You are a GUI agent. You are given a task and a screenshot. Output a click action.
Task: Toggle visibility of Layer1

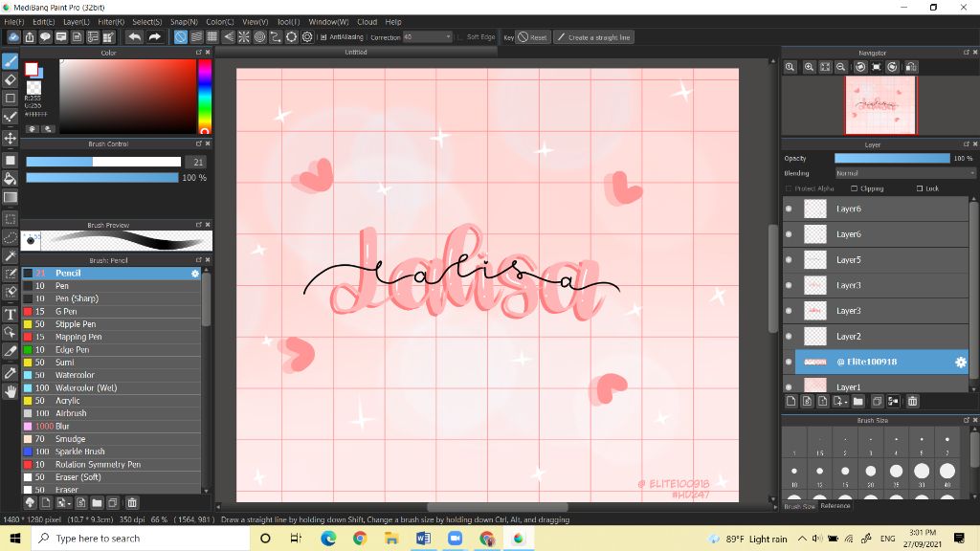(x=789, y=387)
